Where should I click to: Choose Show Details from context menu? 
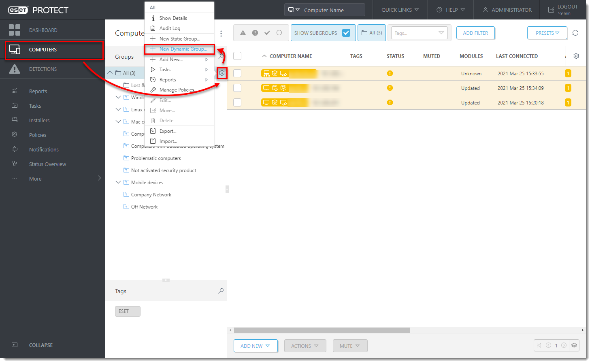pyautogui.click(x=179, y=18)
